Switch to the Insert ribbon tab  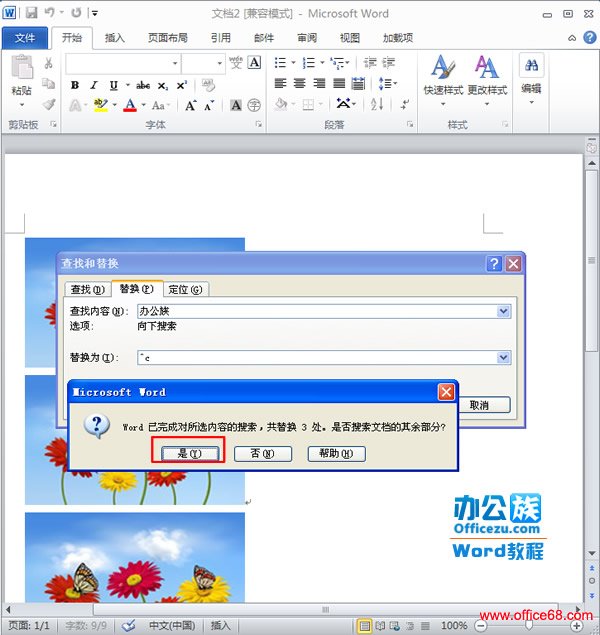click(x=115, y=38)
